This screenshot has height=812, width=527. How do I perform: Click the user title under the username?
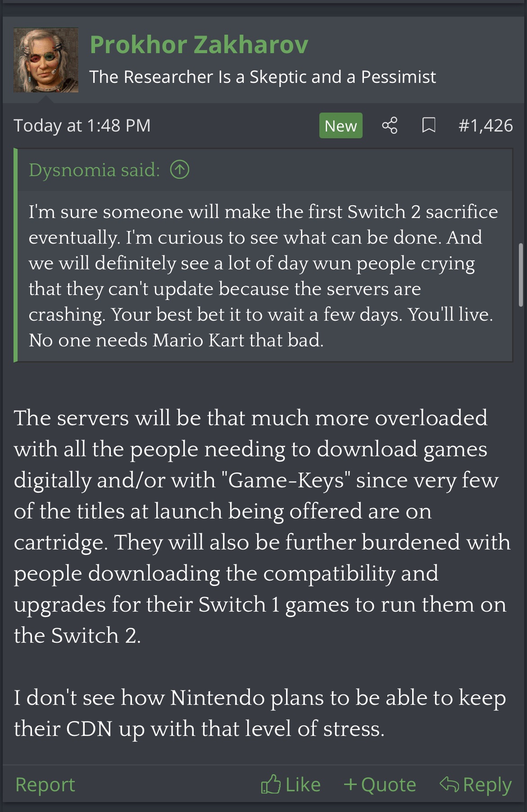(x=263, y=77)
